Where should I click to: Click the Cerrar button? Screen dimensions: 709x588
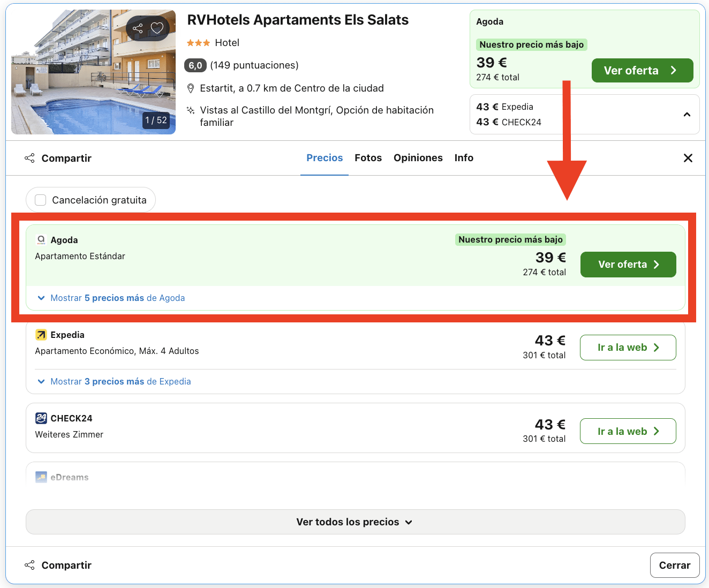[x=675, y=566]
